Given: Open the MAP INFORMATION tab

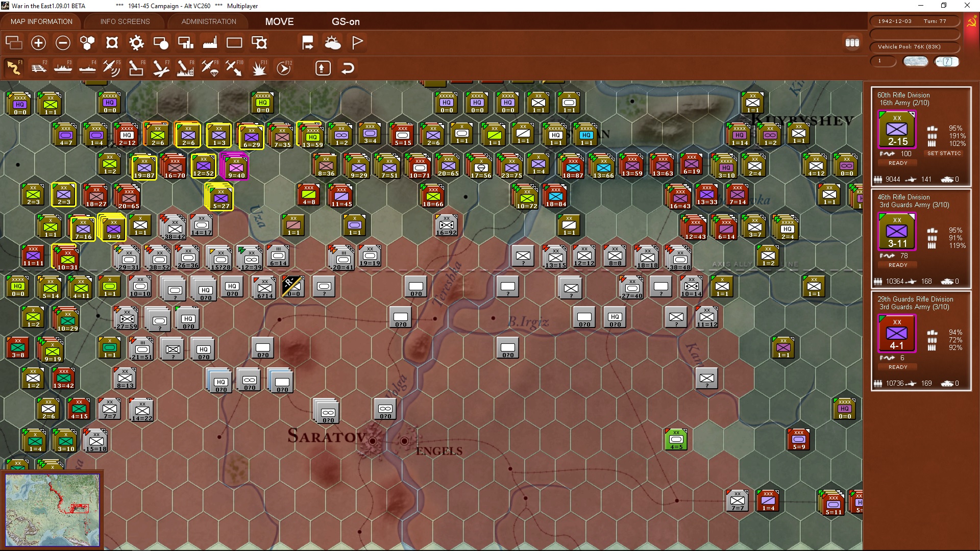Looking at the screenshot, I should point(41,21).
